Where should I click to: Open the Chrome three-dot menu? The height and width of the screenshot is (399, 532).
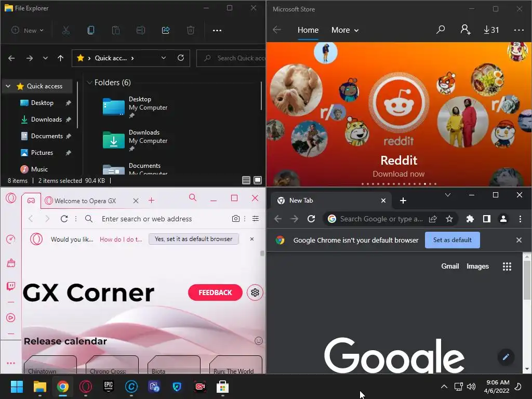point(520,219)
